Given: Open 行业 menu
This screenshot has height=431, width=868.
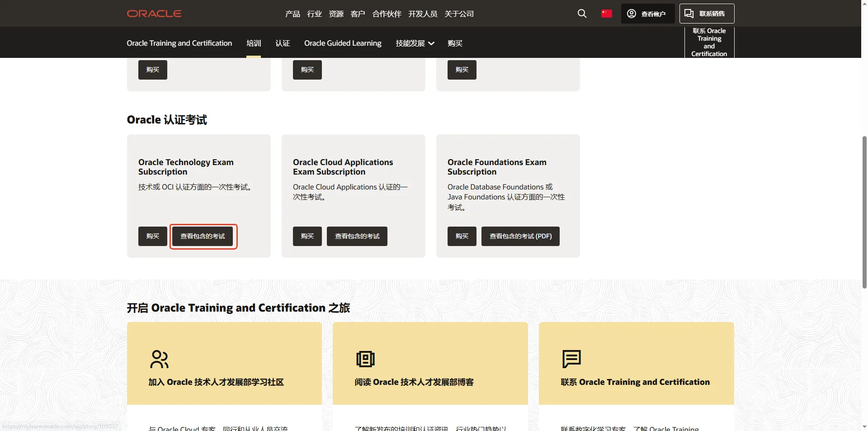Looking at the screenshot, I should tap(314, 14).
